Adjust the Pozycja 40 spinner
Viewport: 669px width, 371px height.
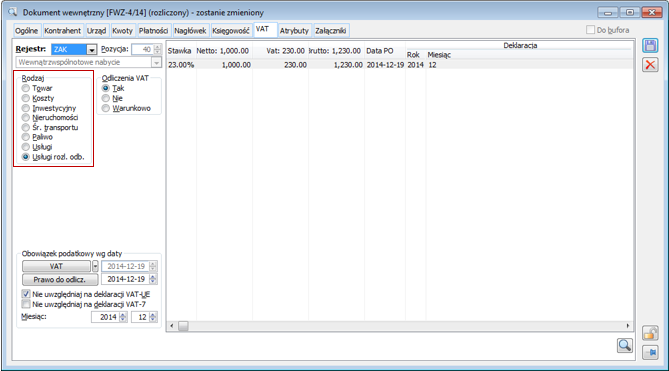(157, 49)
